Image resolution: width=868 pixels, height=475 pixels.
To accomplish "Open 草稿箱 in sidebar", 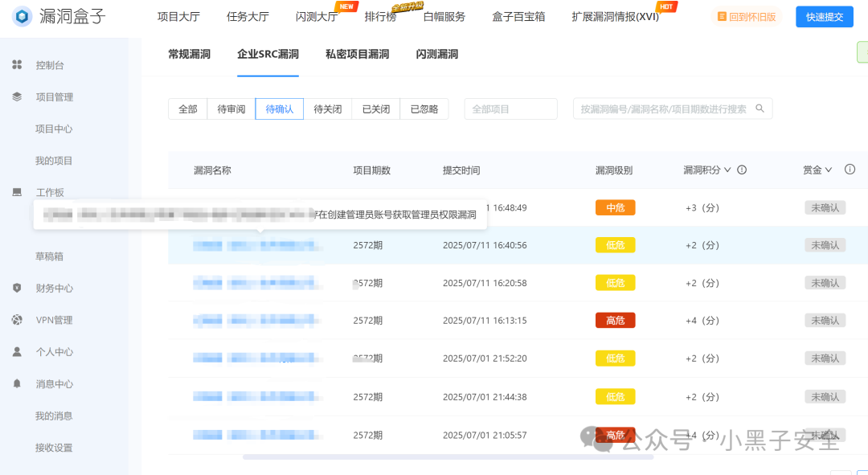I will 49,256.
